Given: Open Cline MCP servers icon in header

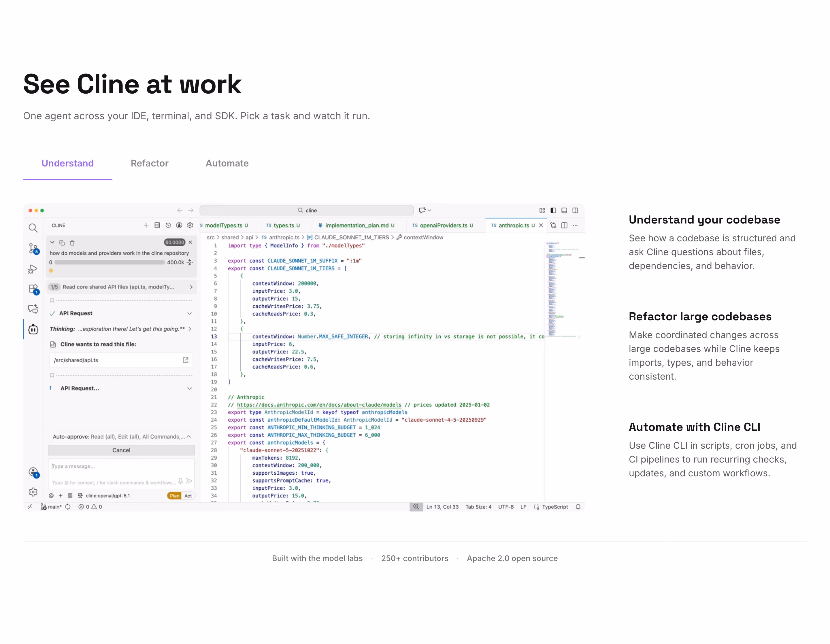Looking at the screenshot, I should click(x=157, y=225).
